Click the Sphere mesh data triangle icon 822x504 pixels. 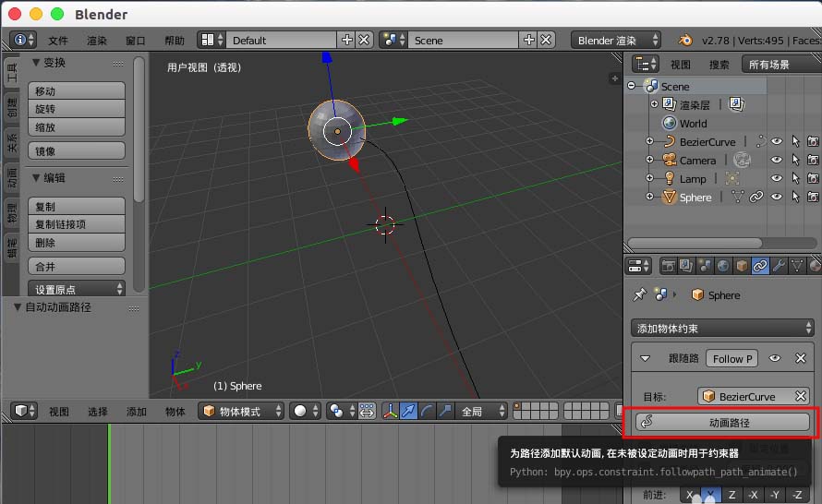pos(738,197)
